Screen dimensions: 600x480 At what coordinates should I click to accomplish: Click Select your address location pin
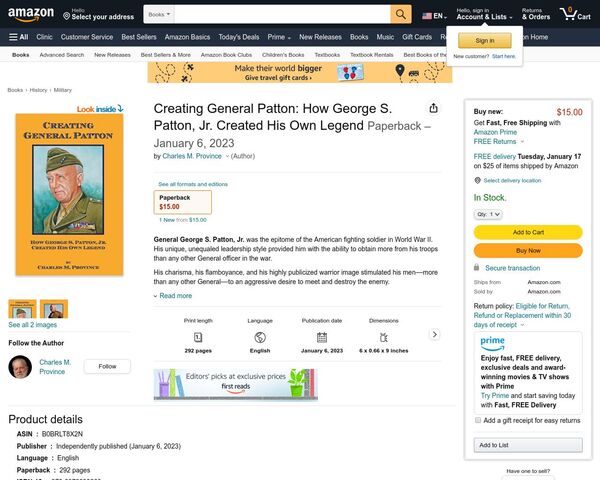(66, 16)
